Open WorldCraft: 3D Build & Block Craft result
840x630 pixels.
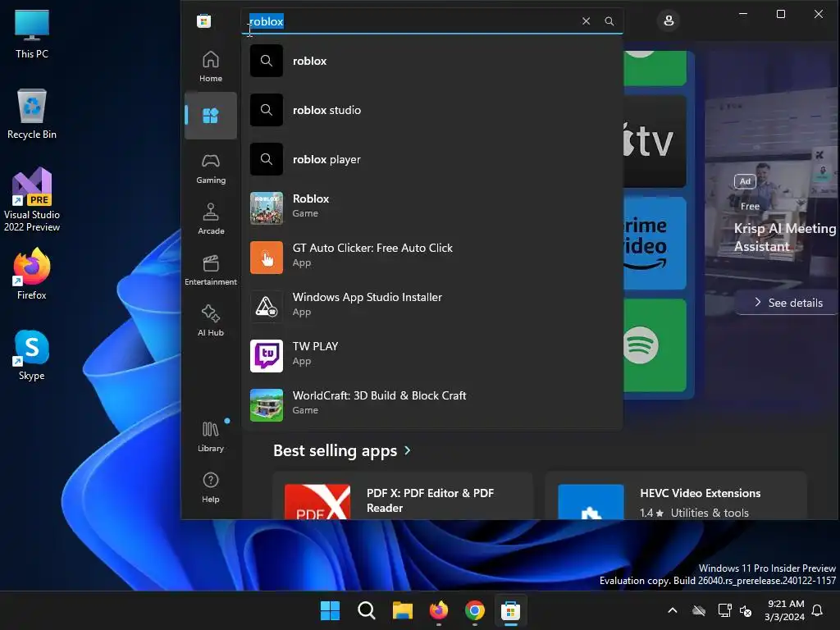431,405
